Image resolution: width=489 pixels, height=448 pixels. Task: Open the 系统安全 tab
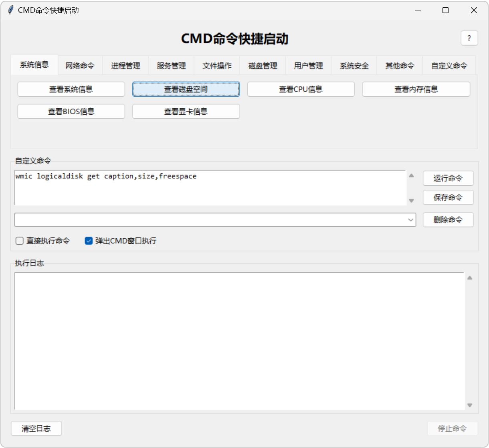point(354,66)
